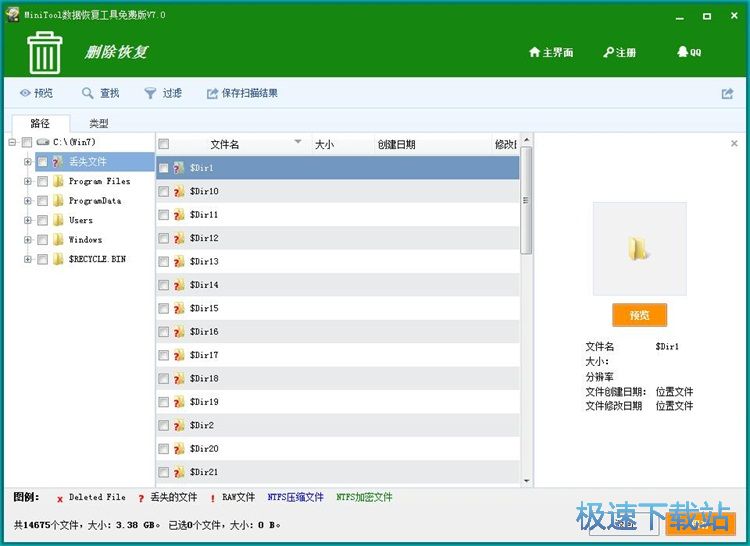Viewport: 750px width, 546px height.
Task: Open the register key icon
Action: click(x=608, y=52)
